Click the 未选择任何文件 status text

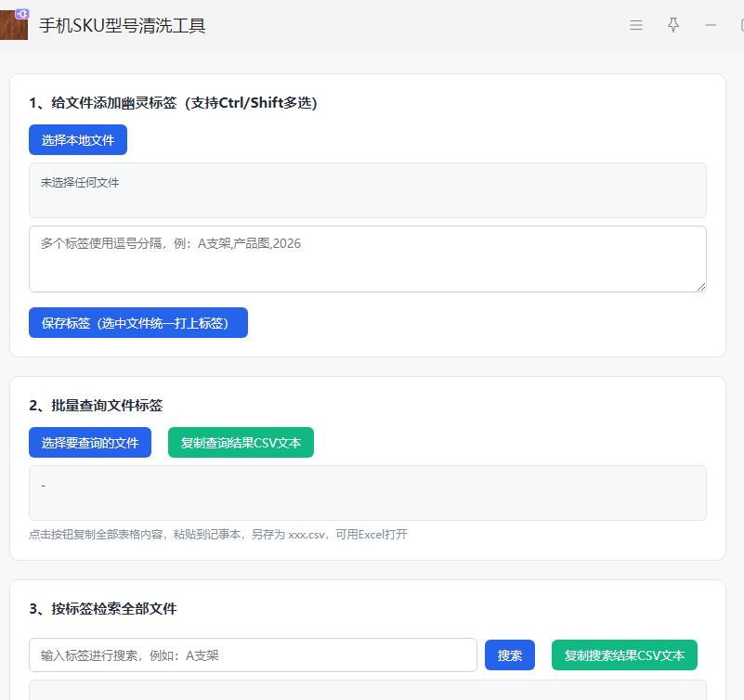(x=80, y=183)
